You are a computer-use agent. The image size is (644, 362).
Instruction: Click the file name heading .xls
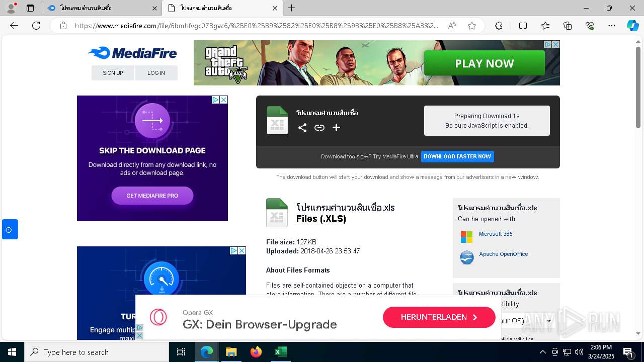pos(346,208)
